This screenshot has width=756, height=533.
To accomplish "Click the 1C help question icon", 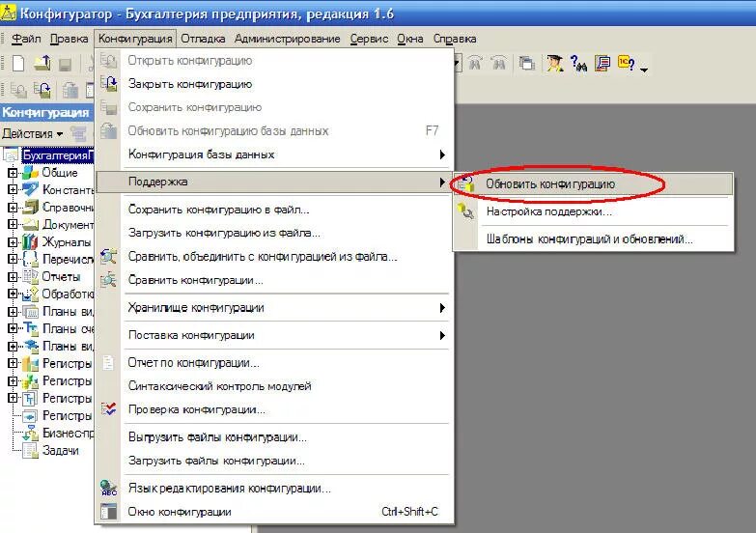I will (627, 63).
